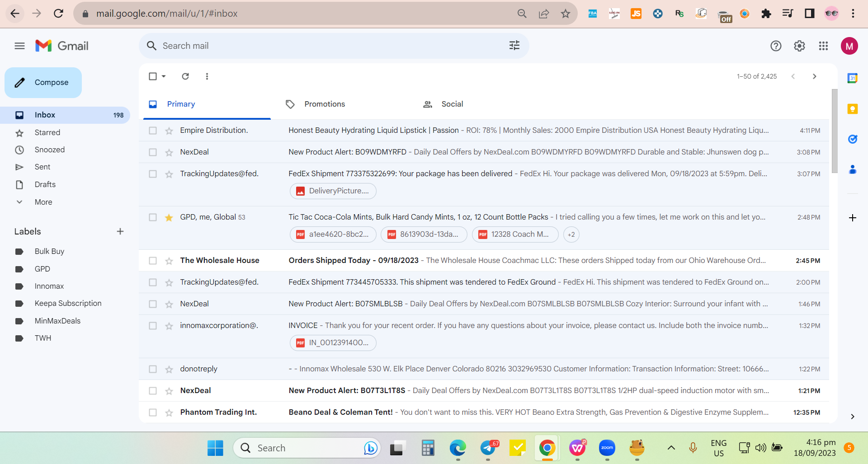Click the mail list vertical scrollbar
Viewport: 868px width, 464px height.
(835, 131)
